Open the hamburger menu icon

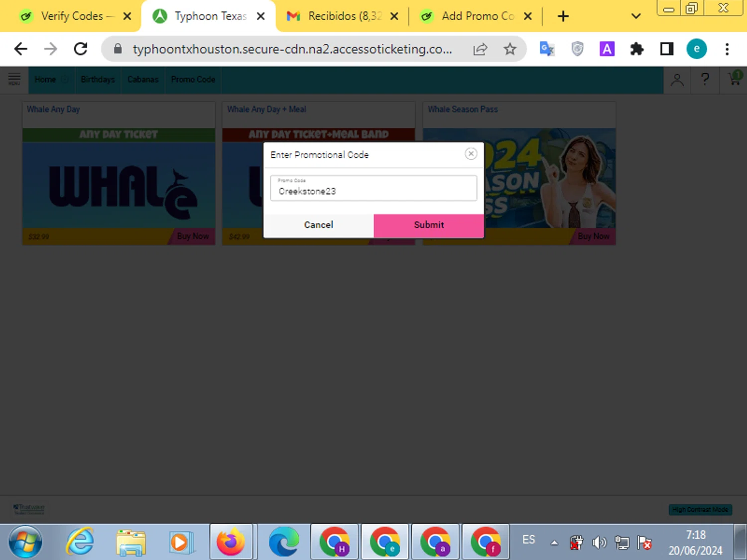pyautogui.click(x=14, y=79)
